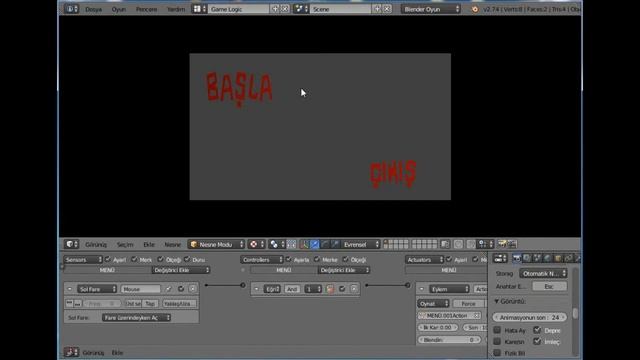Collapse the Sol Fare sensor panel

click(x=69, y=289)
